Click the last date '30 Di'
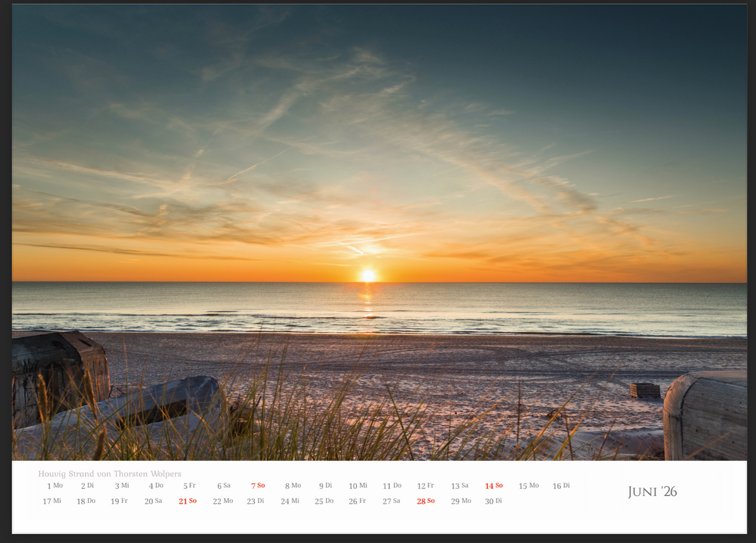 point(493,501)
